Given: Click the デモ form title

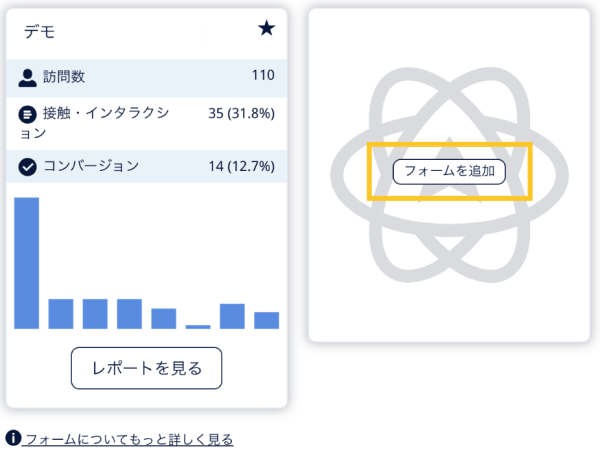Looking at the screenshot, I should pos(39,31).
